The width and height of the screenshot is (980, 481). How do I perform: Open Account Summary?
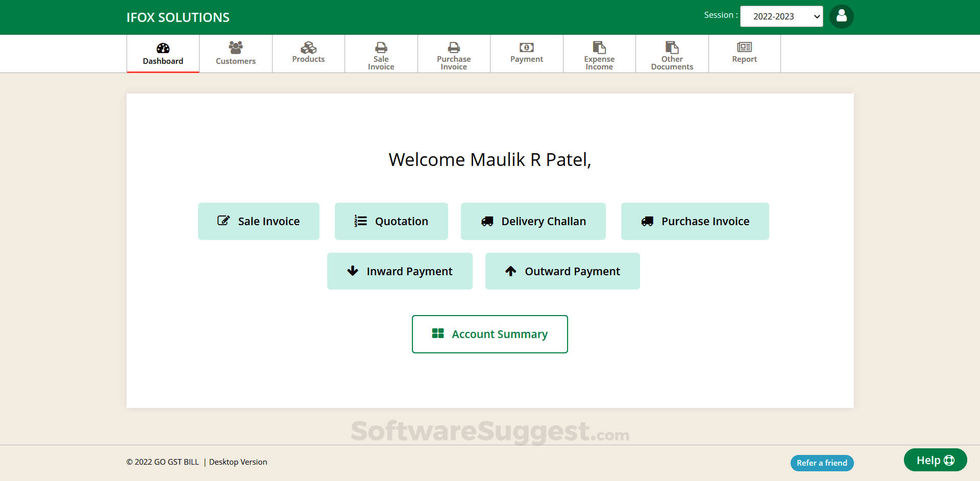pos(489,334)
